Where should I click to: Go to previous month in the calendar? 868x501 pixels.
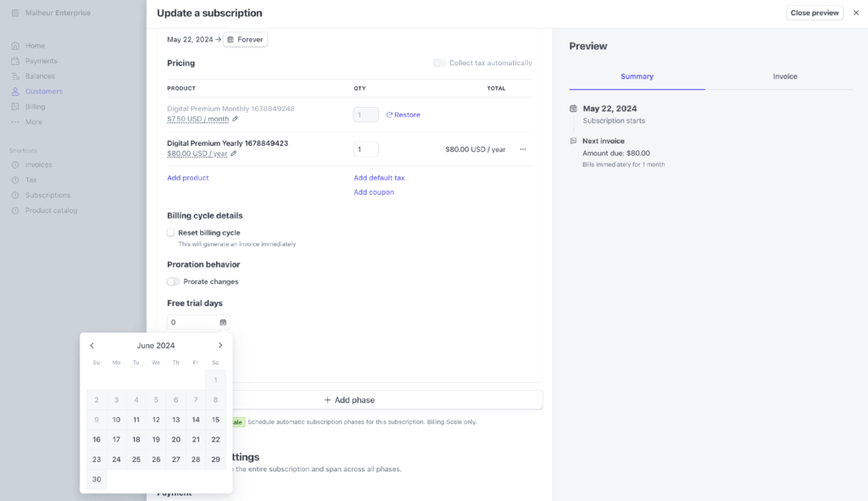tap(92, 345)
